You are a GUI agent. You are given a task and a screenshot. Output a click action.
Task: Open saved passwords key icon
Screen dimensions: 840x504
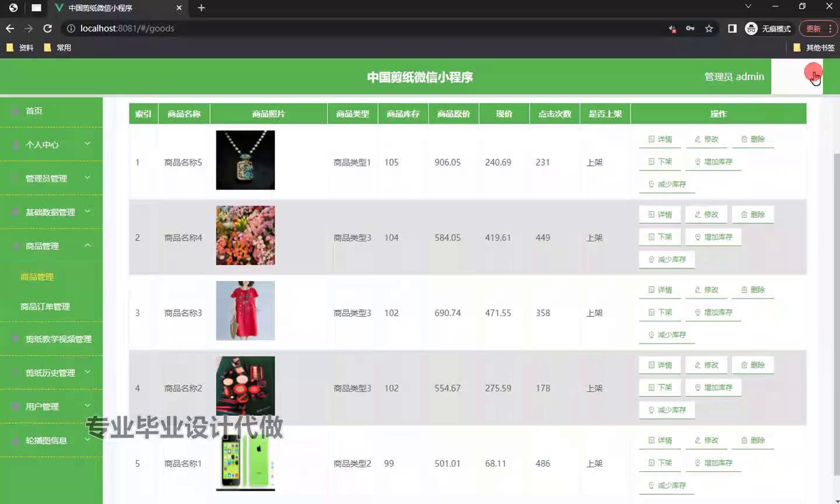[x=690, y=29]
